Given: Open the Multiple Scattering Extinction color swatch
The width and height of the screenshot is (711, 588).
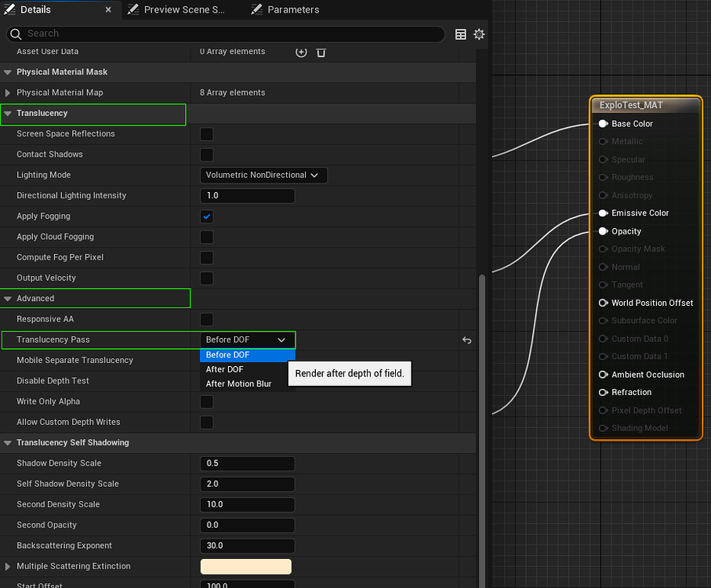Looking at the screenshot, I should point(247,566).
